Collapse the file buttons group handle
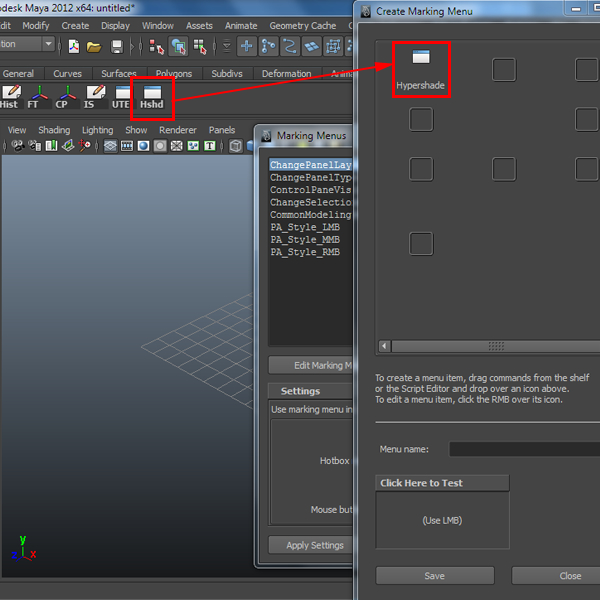600x600 pixels. pos(60,46)
